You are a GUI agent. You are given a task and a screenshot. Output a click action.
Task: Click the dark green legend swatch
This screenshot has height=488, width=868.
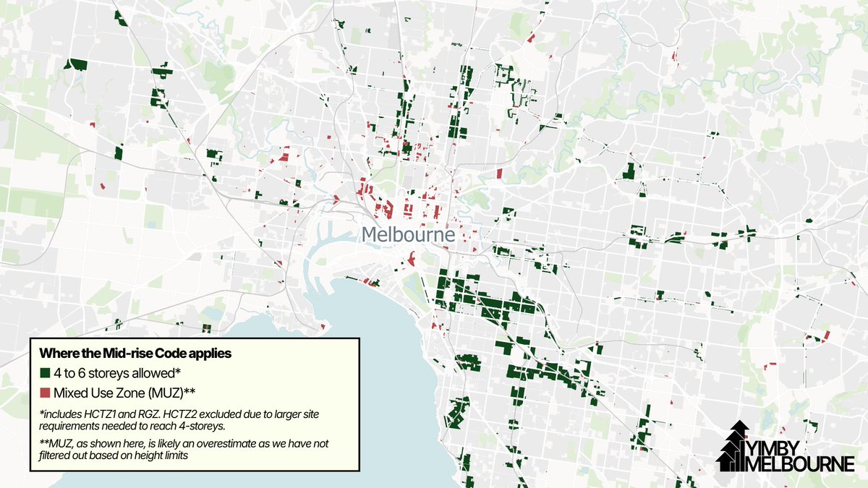pos(44,374)
